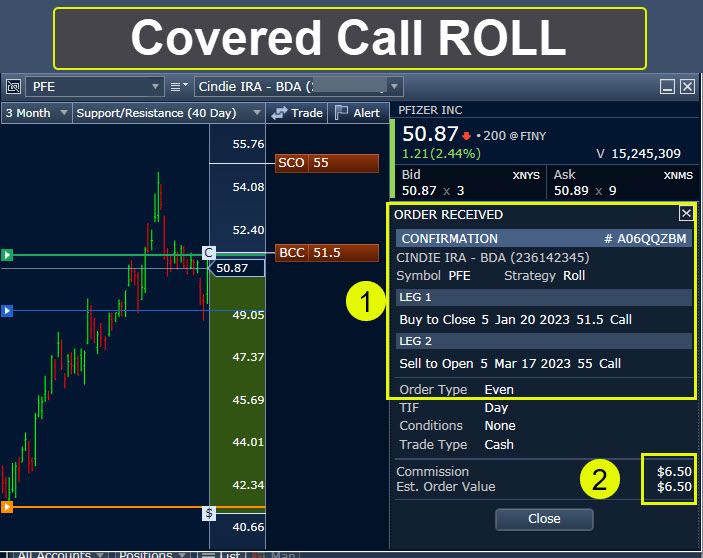Expand the Cindie IRA account dropdown

(x=395, y=87)
